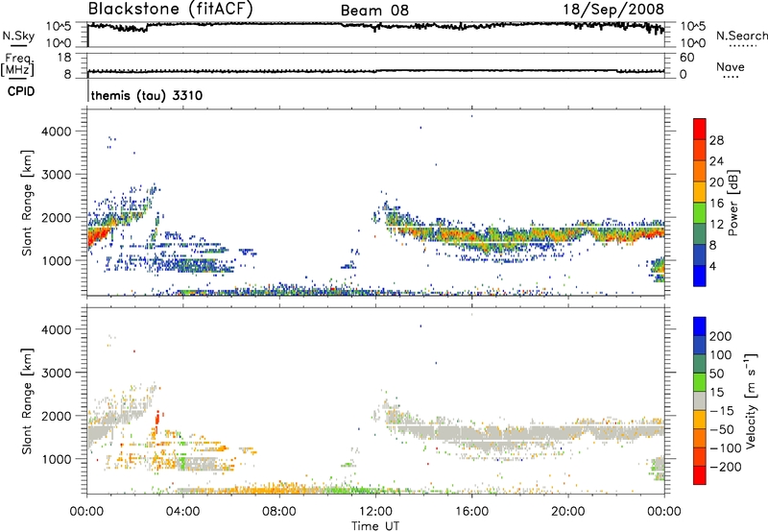Pick the red bottom segment of velocity colorbar
Screen dimensions: 768x532
pos(700,475)
